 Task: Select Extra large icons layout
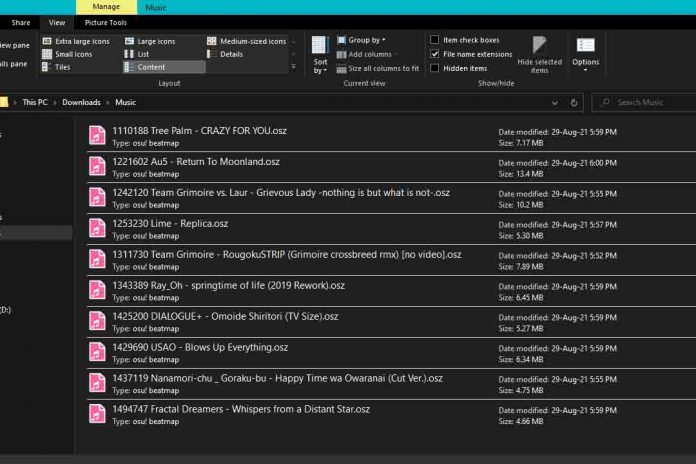[76, 41]
